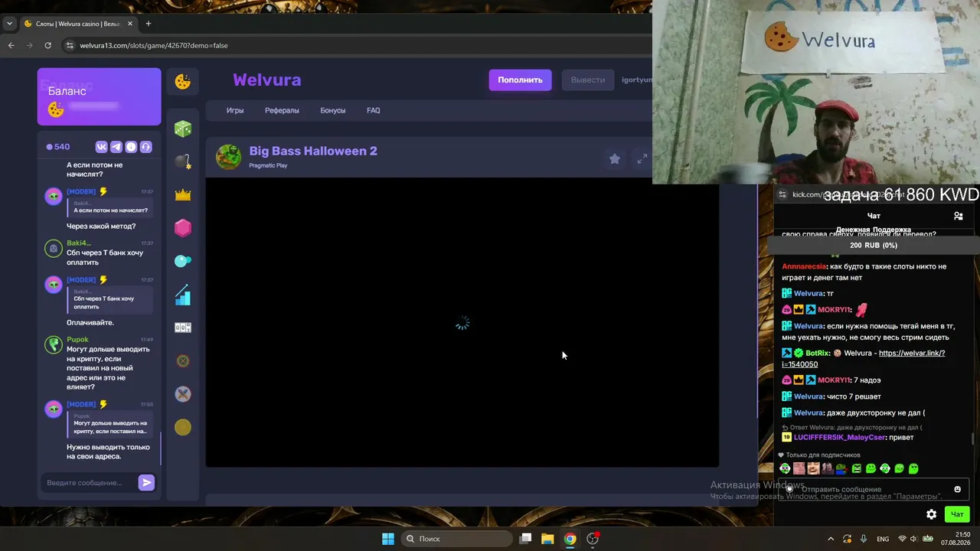Open the crossed swords game icon
The height and width of the screenshot is (551, 980).
183,394
